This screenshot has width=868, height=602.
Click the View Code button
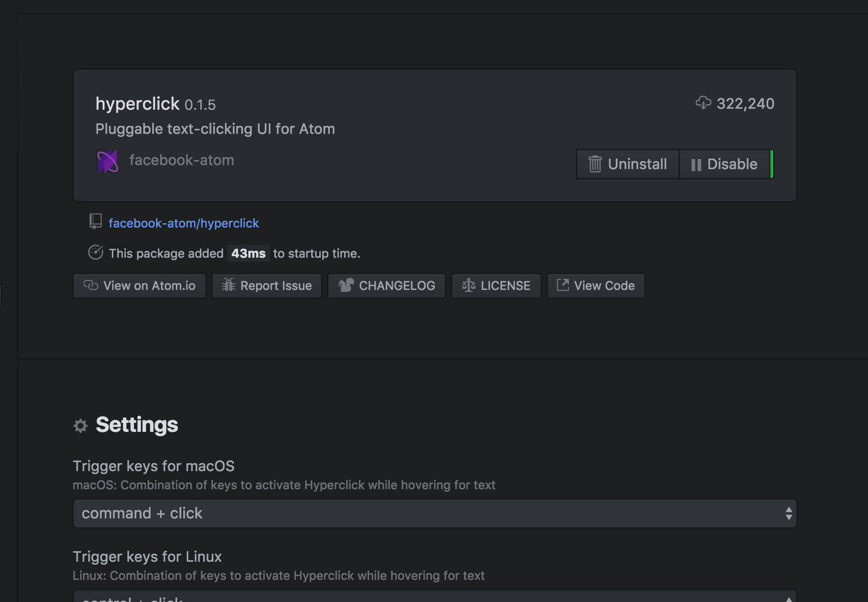(596, 286)
